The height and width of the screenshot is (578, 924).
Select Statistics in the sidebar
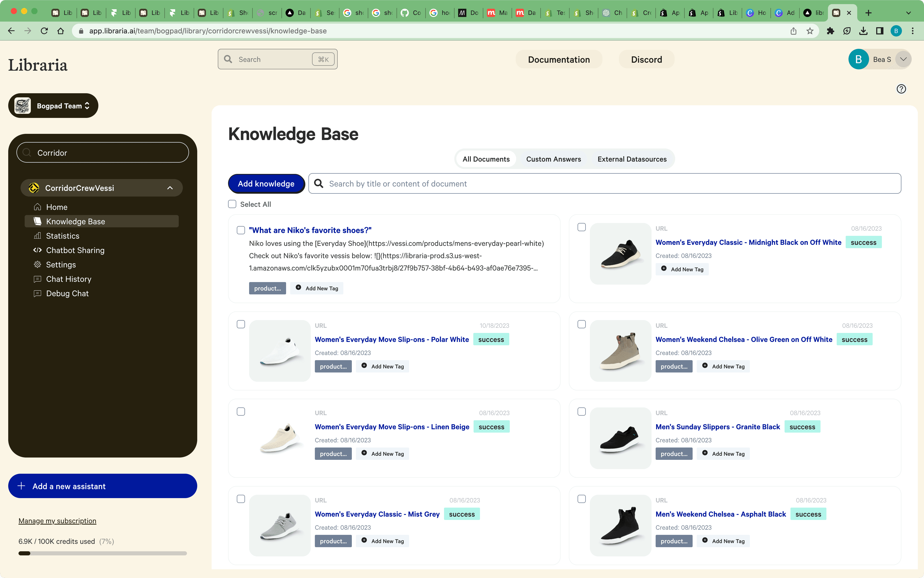tap(62, 236)
